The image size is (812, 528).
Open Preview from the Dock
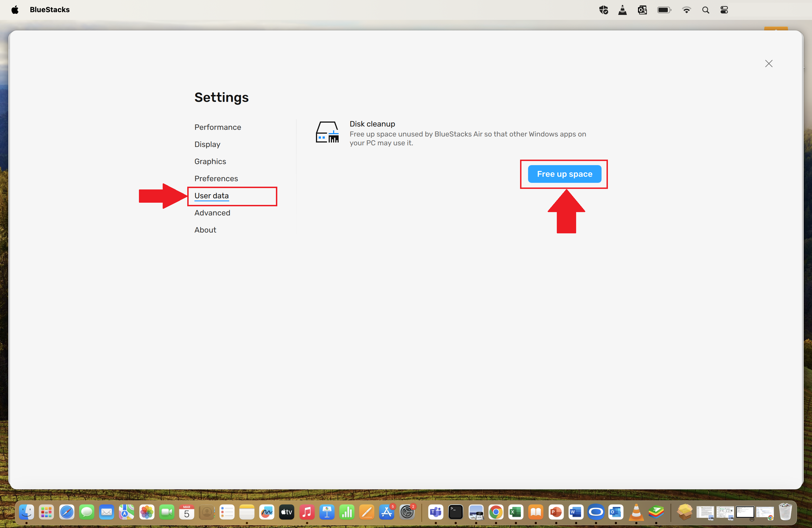tap(476, 512)
